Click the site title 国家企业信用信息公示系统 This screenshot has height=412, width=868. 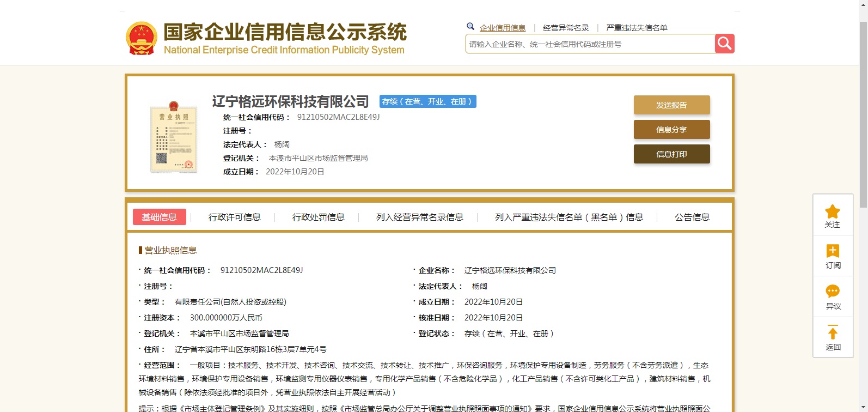[x=285, y=32]
